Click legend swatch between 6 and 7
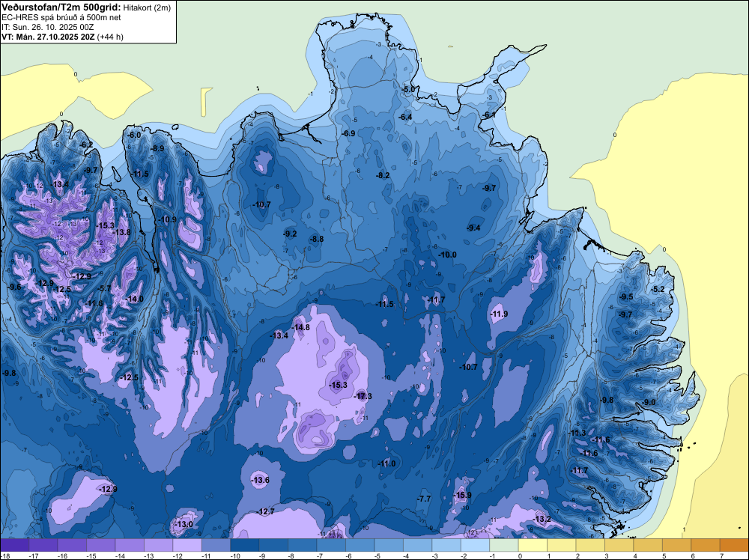 click(706, 545)
